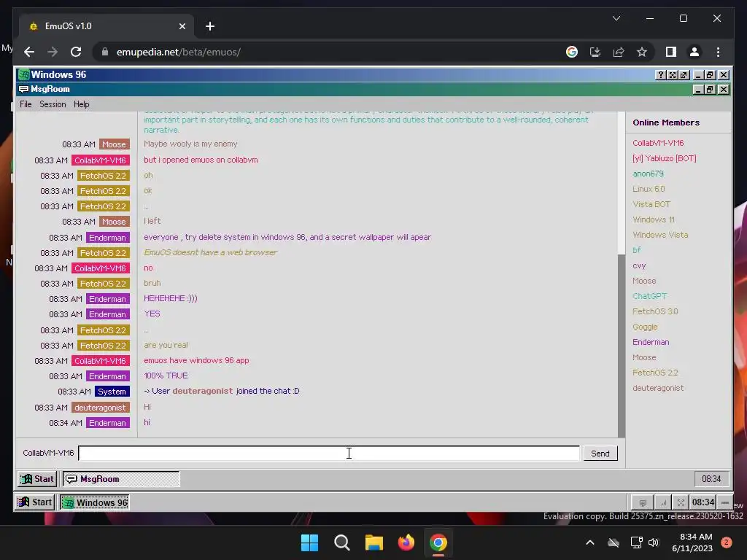Click the Windows 96 taskbar button in EmuOS
This screenshot has width=747, height=560.
tap(94, 502)
